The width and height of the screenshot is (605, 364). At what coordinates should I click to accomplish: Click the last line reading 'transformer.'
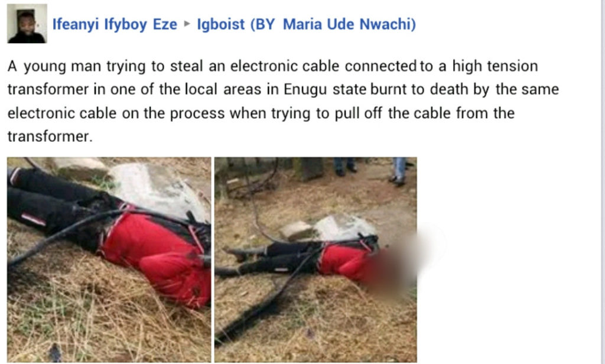coord(50,136)
